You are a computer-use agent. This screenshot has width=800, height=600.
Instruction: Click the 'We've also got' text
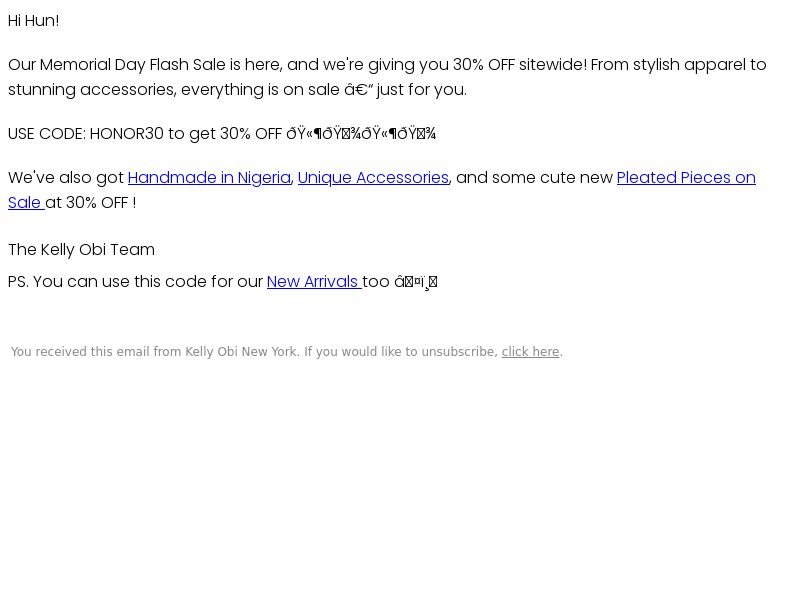click(66, 178)
